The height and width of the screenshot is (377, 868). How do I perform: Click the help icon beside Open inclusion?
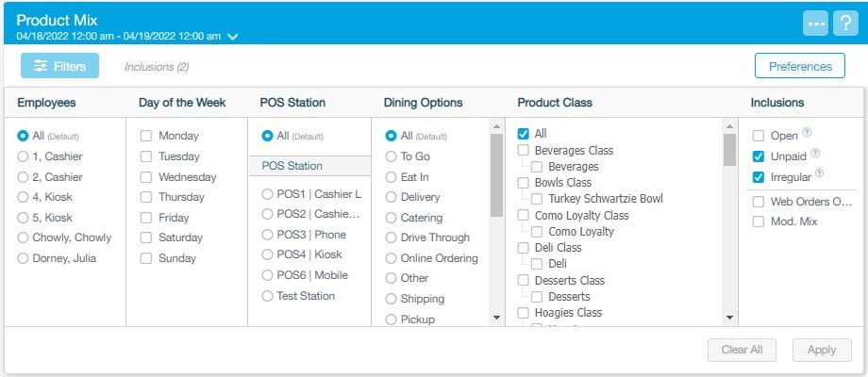[806, 133]
